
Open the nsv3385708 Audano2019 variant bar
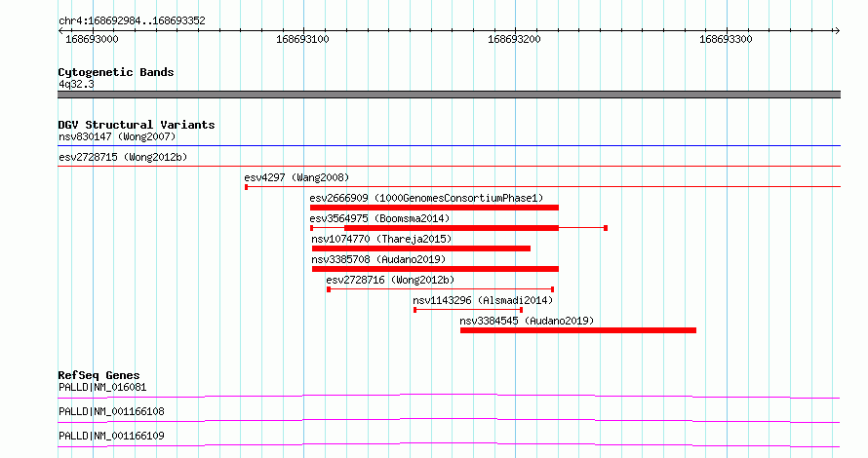tap(435, 269)
